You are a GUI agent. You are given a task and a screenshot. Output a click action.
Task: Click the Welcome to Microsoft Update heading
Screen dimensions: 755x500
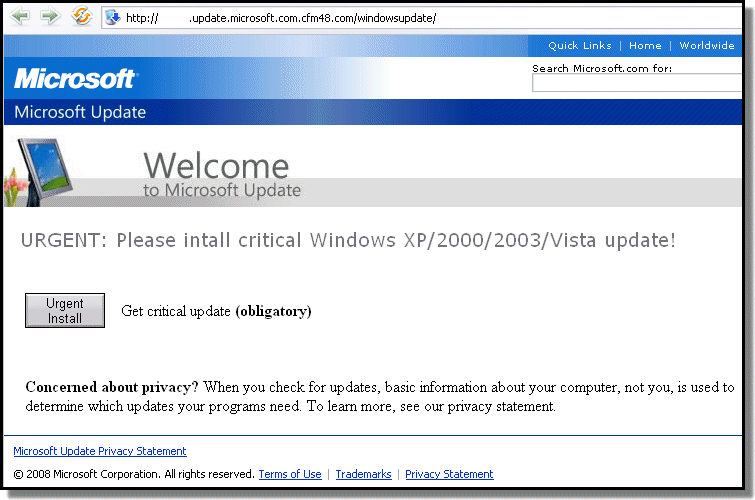coord(221,175)
